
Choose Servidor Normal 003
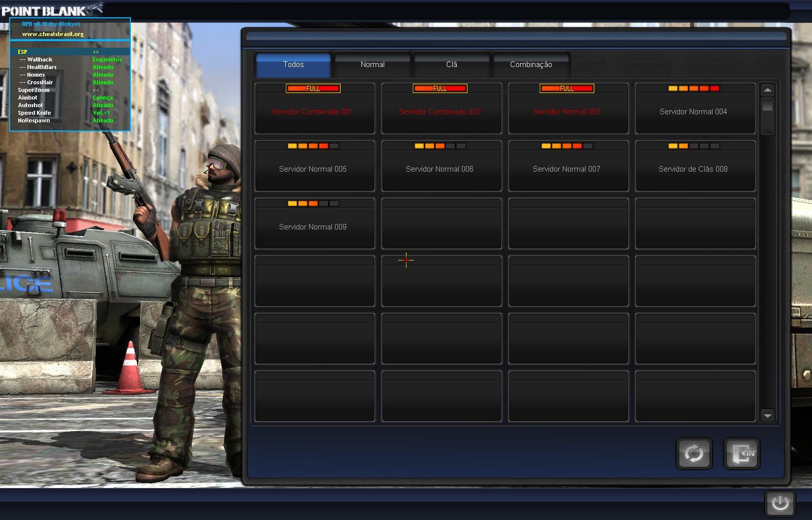[x=568, y=108]
